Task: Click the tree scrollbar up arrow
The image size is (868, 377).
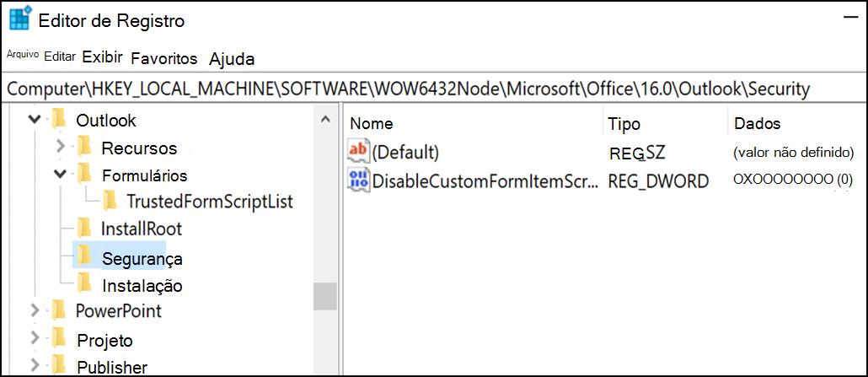Action: pos(325,119)
